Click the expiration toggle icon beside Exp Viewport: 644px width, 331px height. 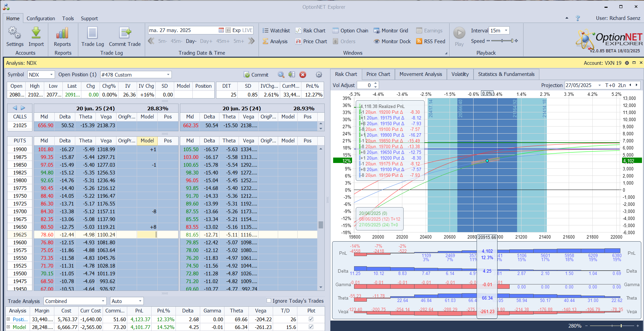[x=228, y=30]
